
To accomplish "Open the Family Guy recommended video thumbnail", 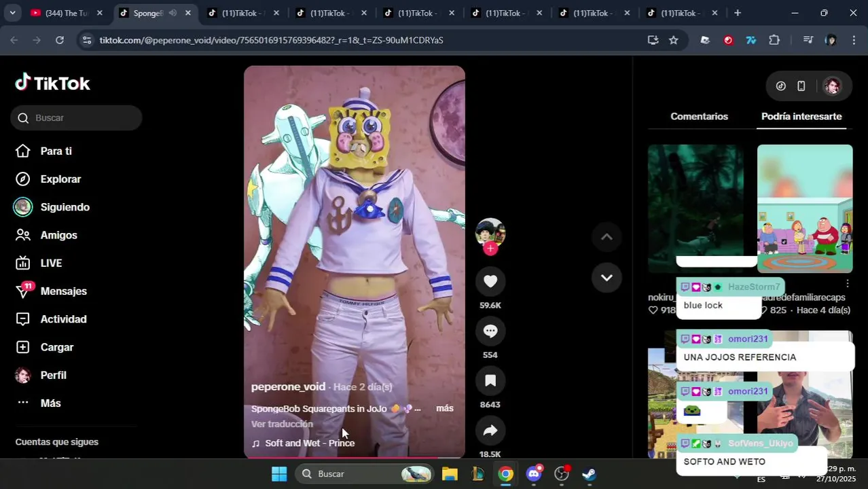I will [x=805, y=209].
